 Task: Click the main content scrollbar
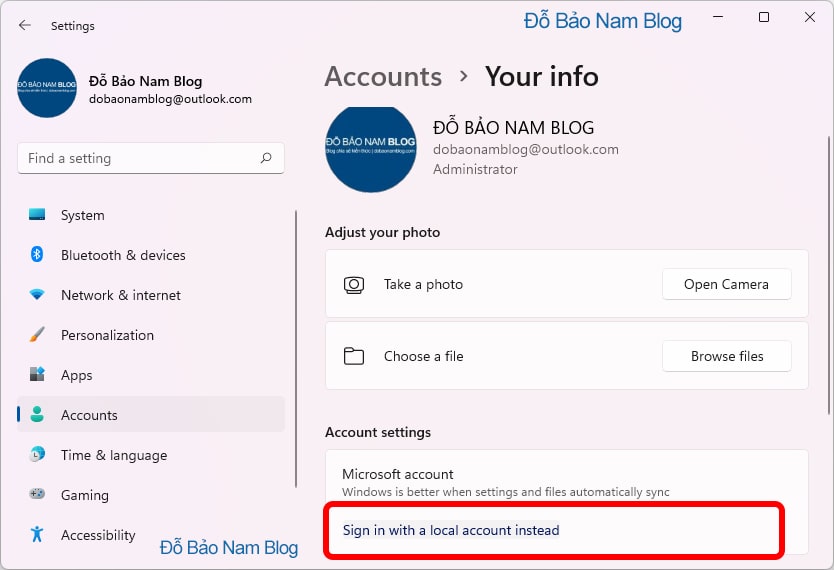(x=829, y=274)
